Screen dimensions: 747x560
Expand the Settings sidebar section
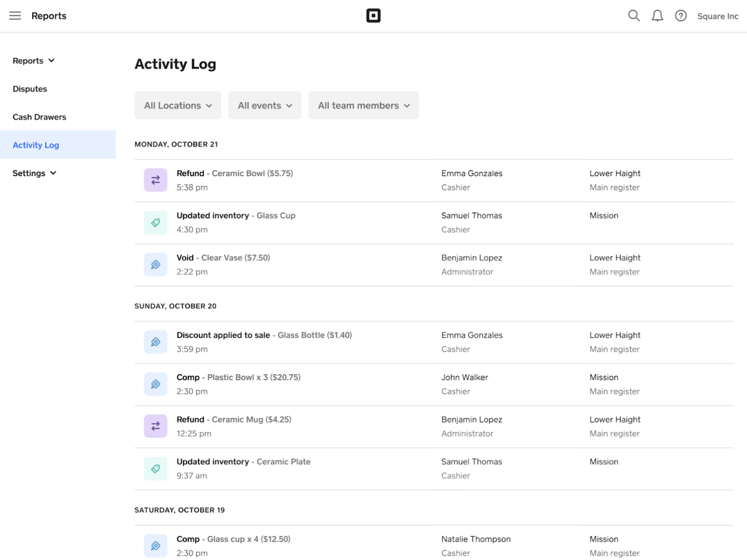tap(34, 173)
